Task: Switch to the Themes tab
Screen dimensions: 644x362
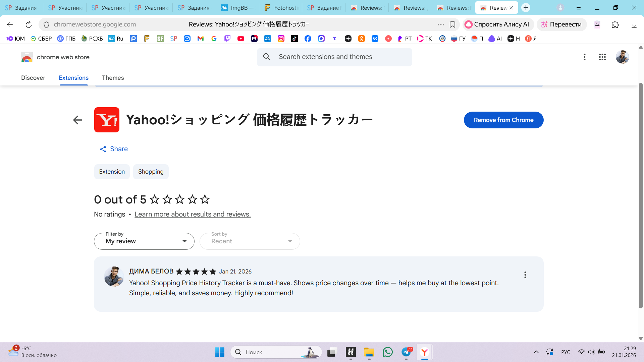Action: pyautogui.click(x=113, y=78)
